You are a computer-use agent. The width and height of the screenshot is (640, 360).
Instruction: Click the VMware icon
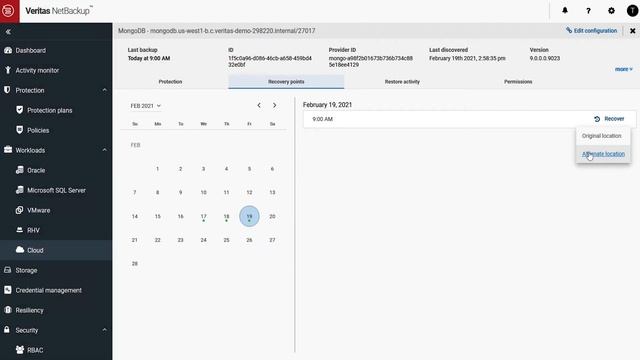point(19,210)
